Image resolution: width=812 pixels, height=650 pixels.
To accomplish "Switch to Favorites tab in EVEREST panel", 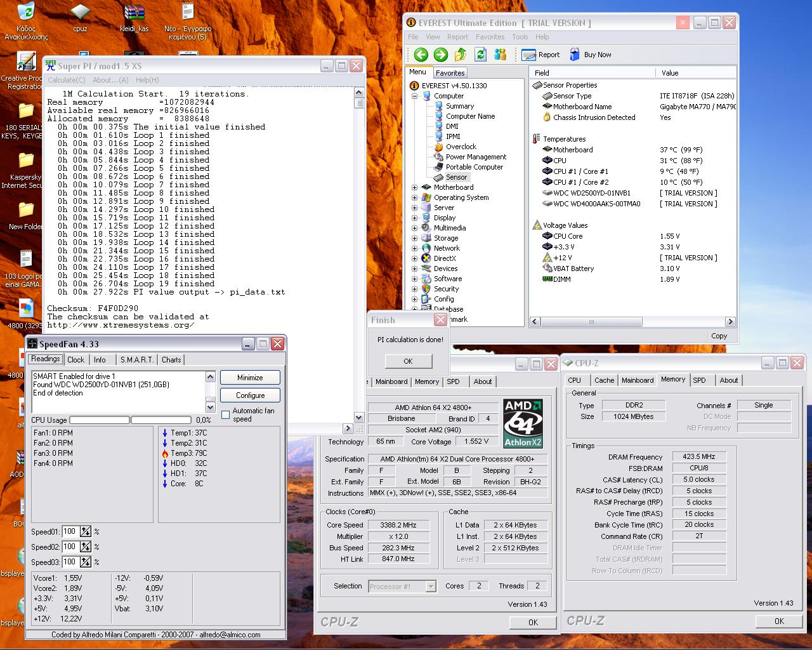I will click(450, 73).
